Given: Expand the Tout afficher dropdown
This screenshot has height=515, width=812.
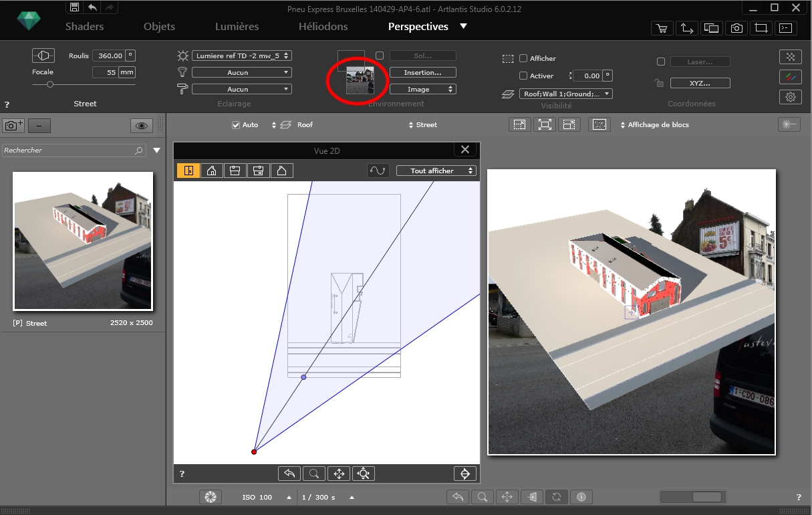Looking at the screenshot, I should coord(436,171).
